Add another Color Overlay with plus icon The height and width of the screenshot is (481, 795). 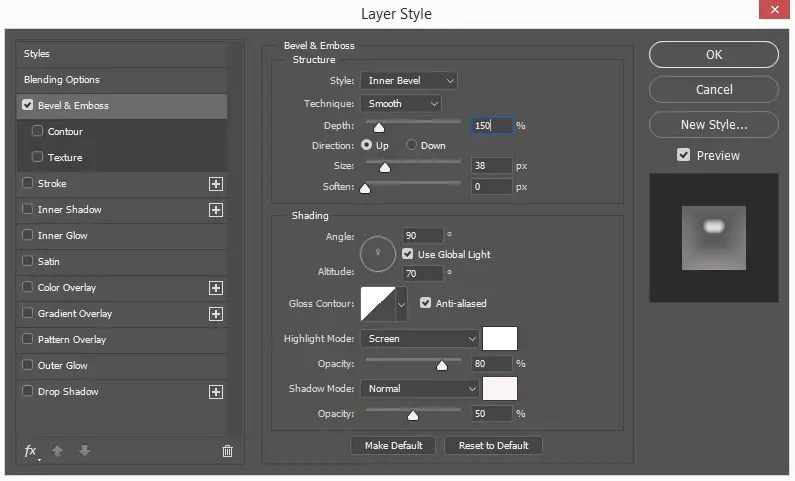216,288
